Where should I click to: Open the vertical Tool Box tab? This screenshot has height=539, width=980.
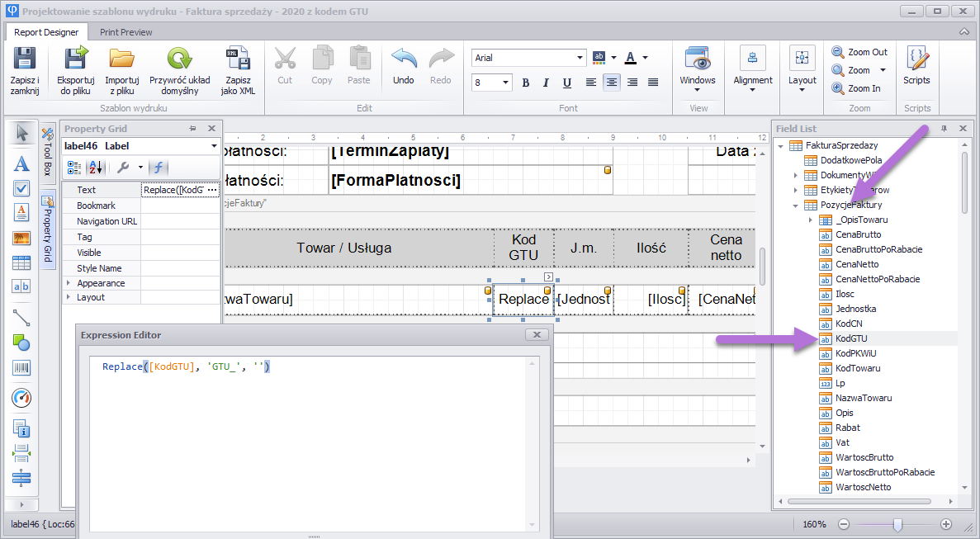(x=47, y=157)
